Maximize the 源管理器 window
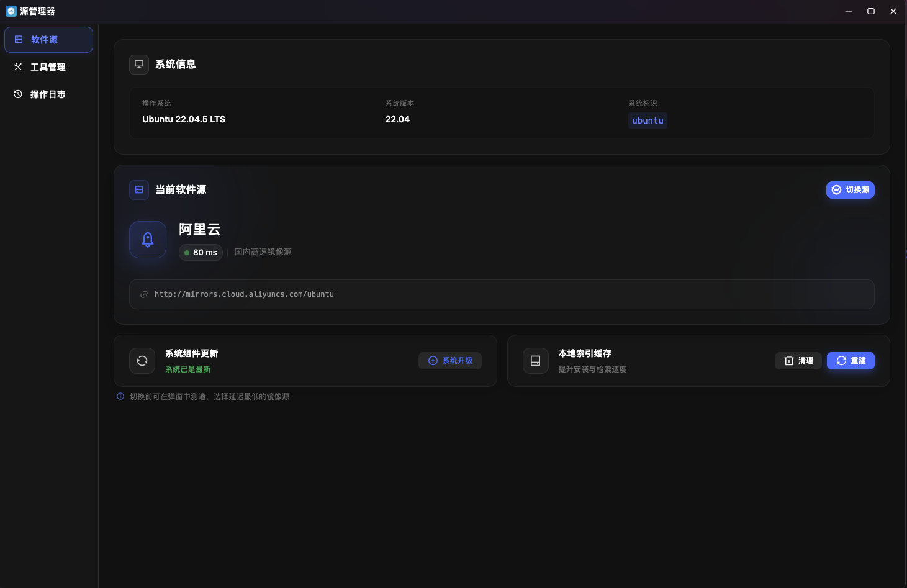Screen dimensions: 907x588 point(871,11)
